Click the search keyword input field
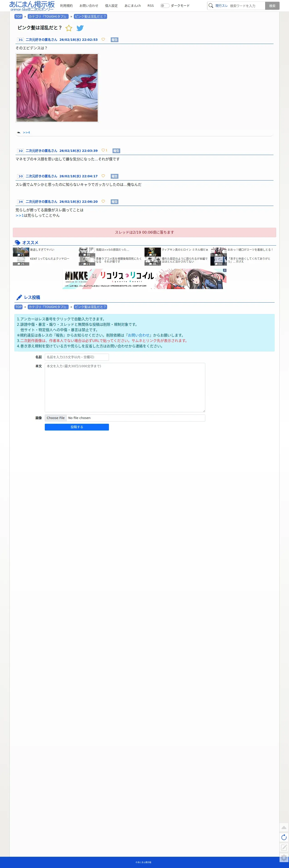Viewport: 289px width, 868px height. pyautogui.click(x=246, y=6)
